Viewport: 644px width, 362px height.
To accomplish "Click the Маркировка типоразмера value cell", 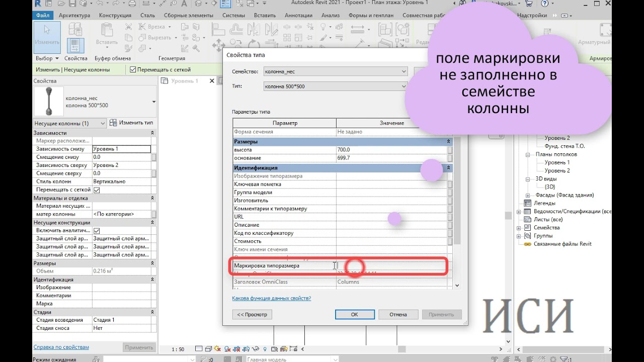I will 392,265.
